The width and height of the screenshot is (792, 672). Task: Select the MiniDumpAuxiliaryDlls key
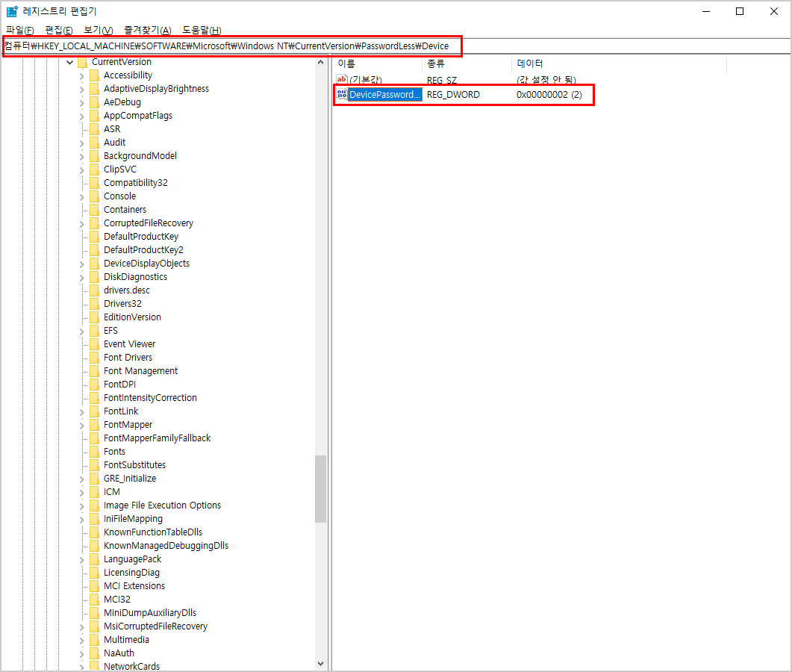(150, 612)
